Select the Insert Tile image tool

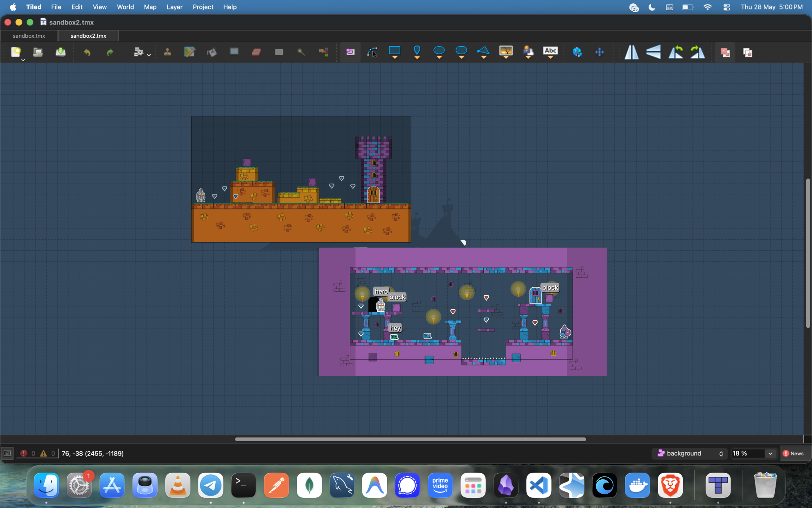(x=506, y=52)
